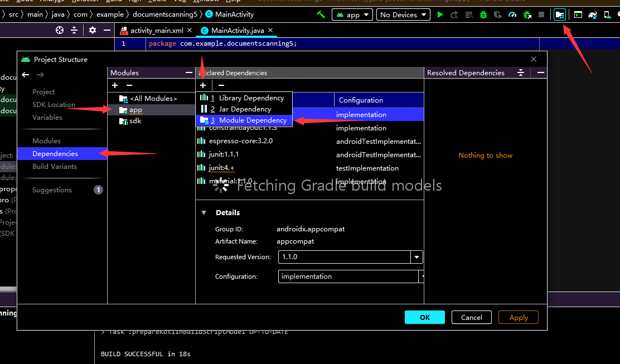Select the espresso-core:3.2.0 dependency row
The image size is (620, 364).
309,141
